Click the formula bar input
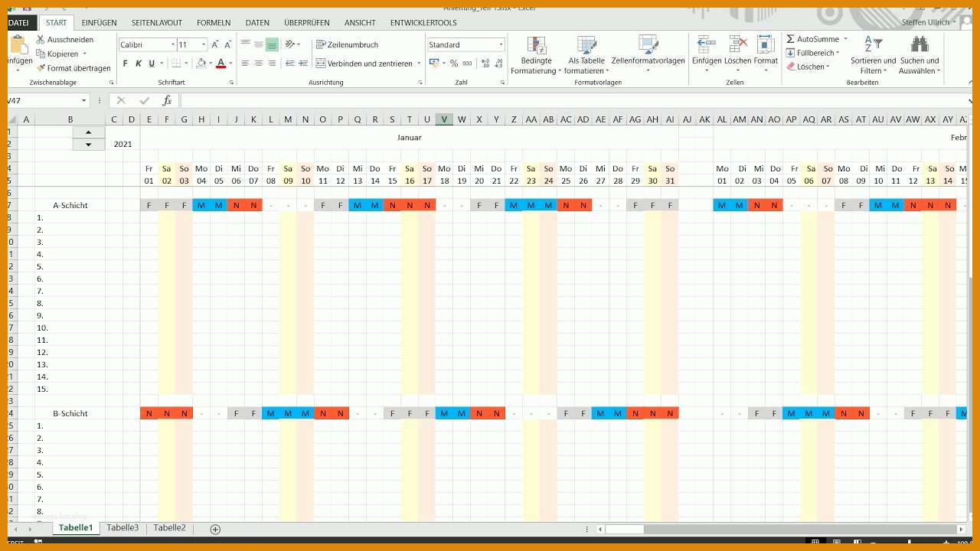 574,100
